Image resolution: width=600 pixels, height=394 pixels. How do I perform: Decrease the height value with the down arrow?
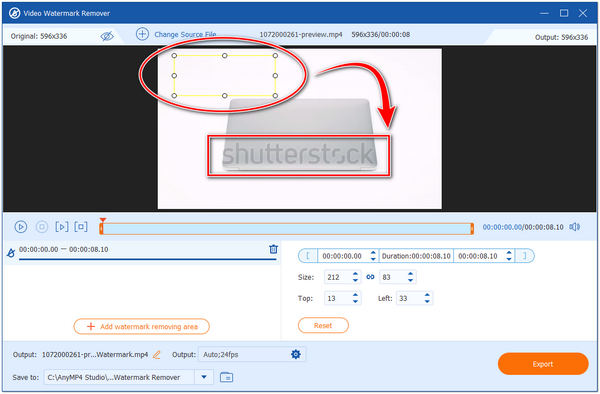(411, 280)
